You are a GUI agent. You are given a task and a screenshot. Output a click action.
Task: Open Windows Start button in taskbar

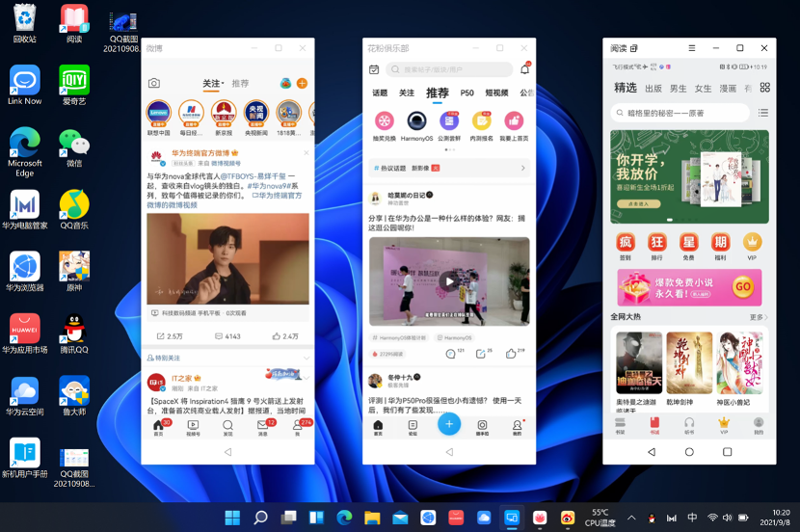click(x=232, y=518)
